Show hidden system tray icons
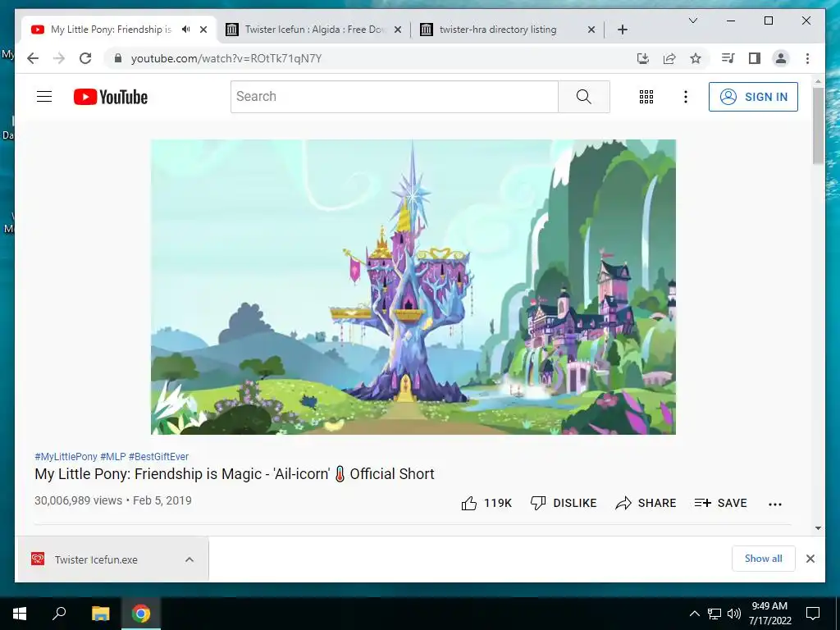 tap(694, 614)
